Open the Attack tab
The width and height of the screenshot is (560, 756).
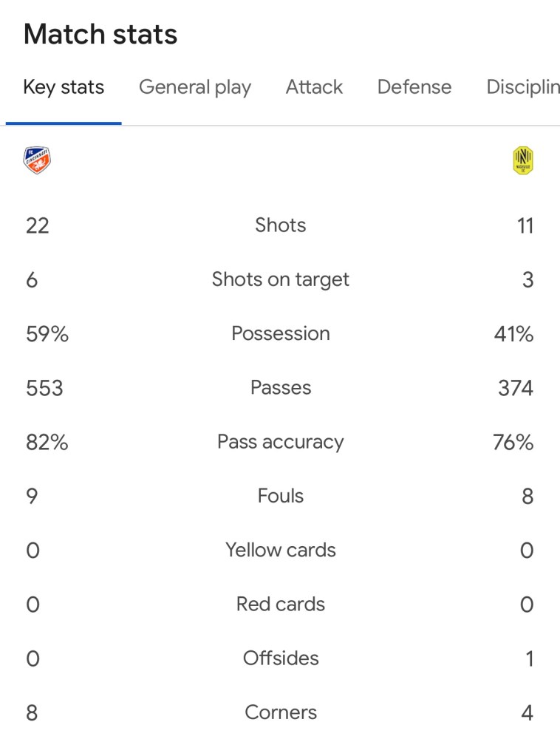point(314,87)
